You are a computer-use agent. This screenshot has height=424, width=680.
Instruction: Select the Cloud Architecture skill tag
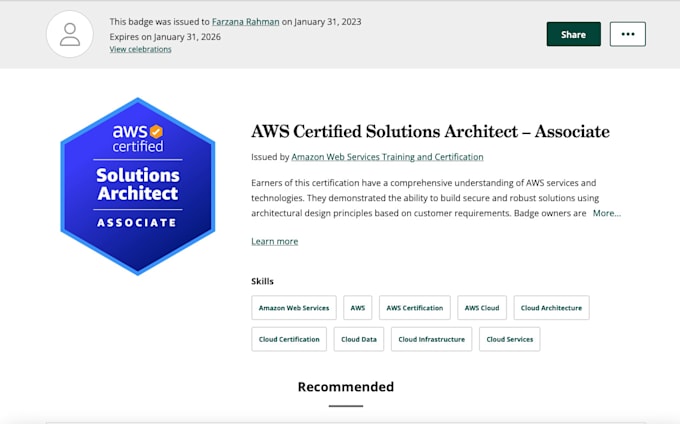(551, 308)
